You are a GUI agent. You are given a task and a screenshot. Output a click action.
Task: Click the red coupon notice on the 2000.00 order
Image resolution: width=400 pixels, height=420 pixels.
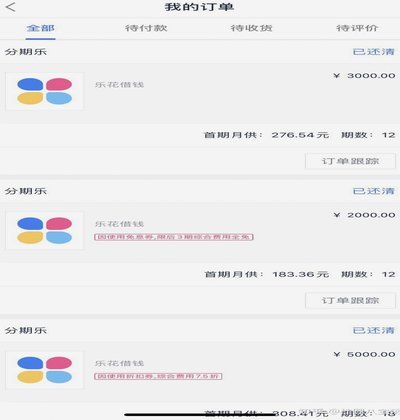point(174,237)
